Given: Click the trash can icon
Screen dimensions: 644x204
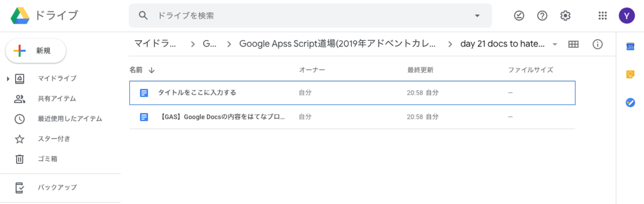Looking at the screenshot, I should click(x=19, y=159).
